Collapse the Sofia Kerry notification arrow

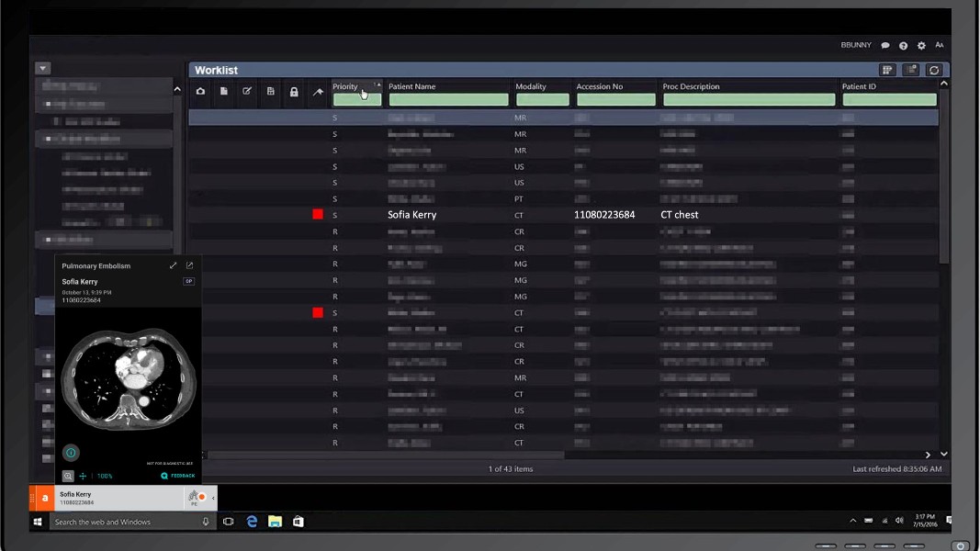click(213, 498)
